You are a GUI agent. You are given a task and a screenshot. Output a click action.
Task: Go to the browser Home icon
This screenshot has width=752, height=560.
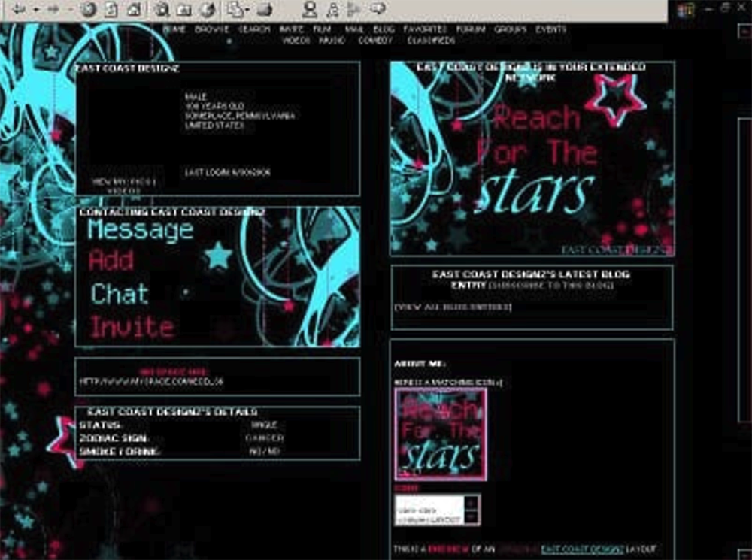click(x=134, y=10)
